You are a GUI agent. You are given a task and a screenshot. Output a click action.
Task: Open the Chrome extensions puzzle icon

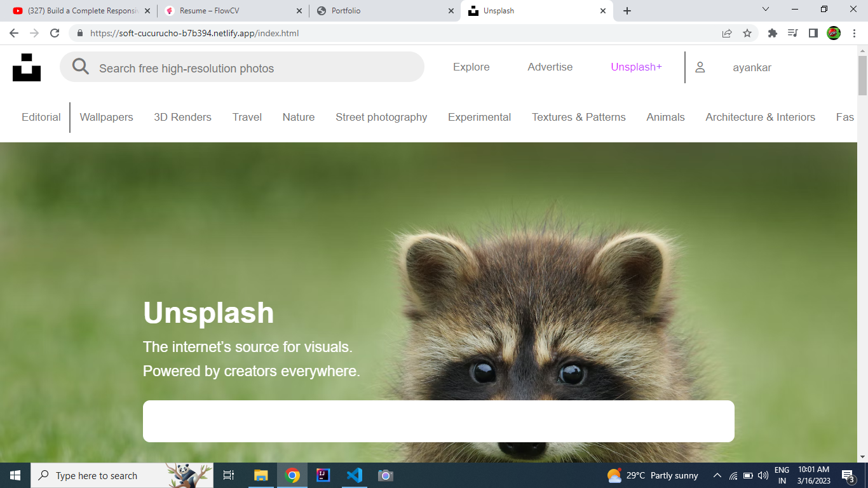coord(773,33)
